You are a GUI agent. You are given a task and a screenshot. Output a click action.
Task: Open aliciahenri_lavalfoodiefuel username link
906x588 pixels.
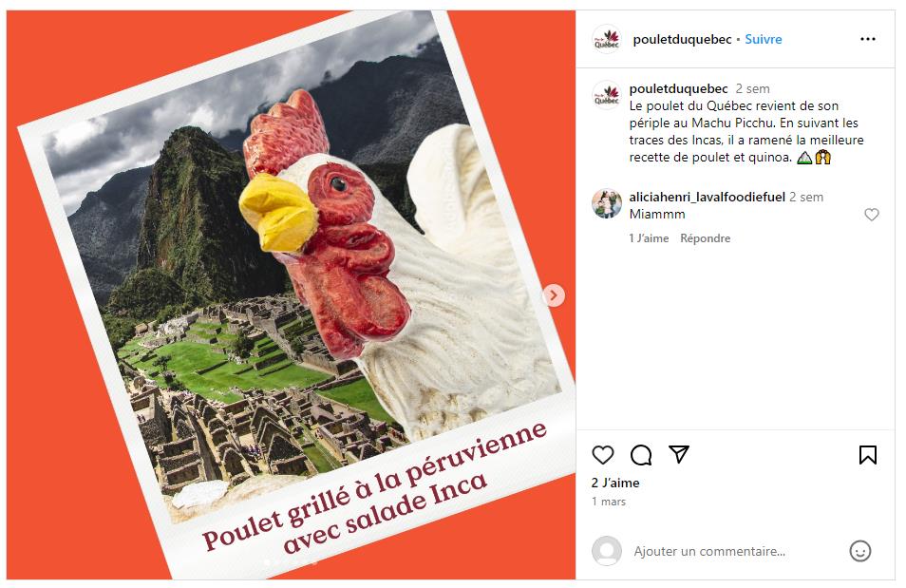click(x=708, y=198)
